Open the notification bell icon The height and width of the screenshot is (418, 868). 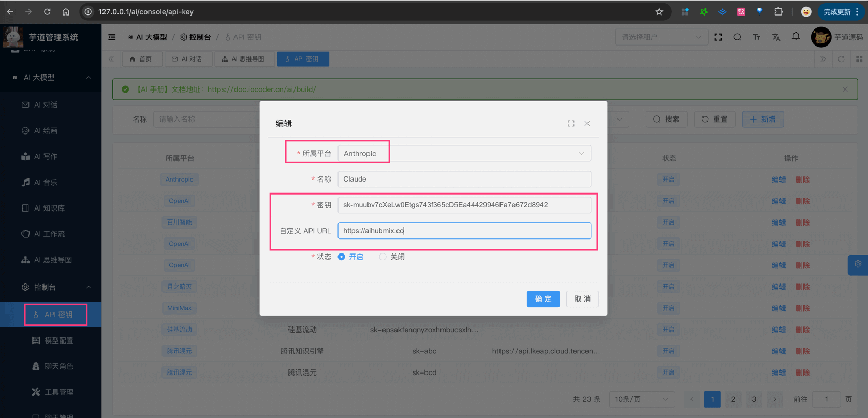pyautogui.click(x=796, y=37)
